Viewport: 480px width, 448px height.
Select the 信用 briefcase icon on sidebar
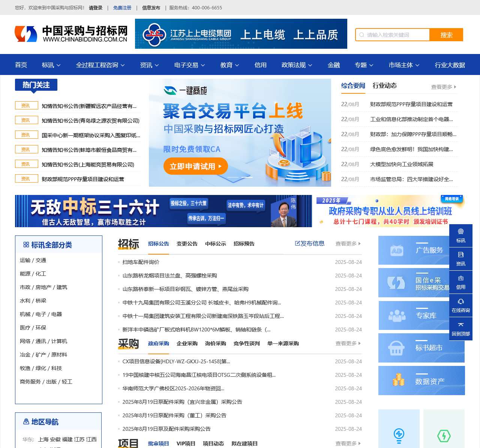tap(461, 282)
